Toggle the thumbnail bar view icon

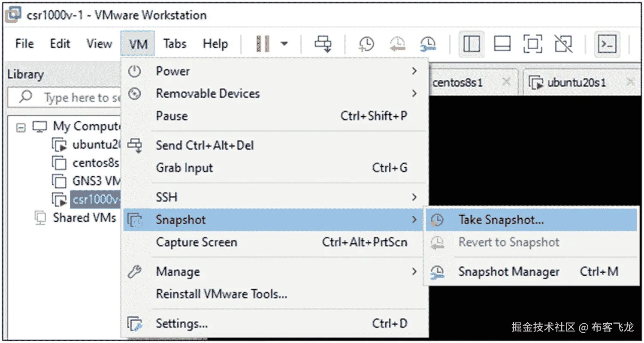click(502, 44)
